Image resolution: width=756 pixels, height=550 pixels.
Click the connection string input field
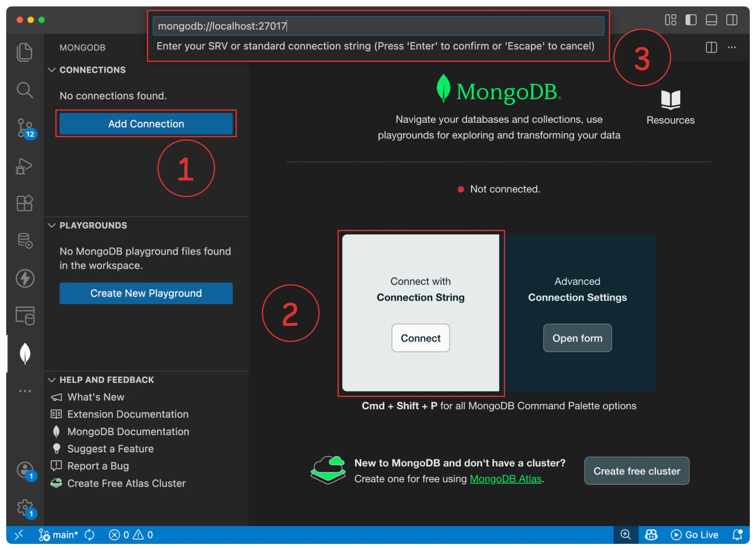click(378, 26)
